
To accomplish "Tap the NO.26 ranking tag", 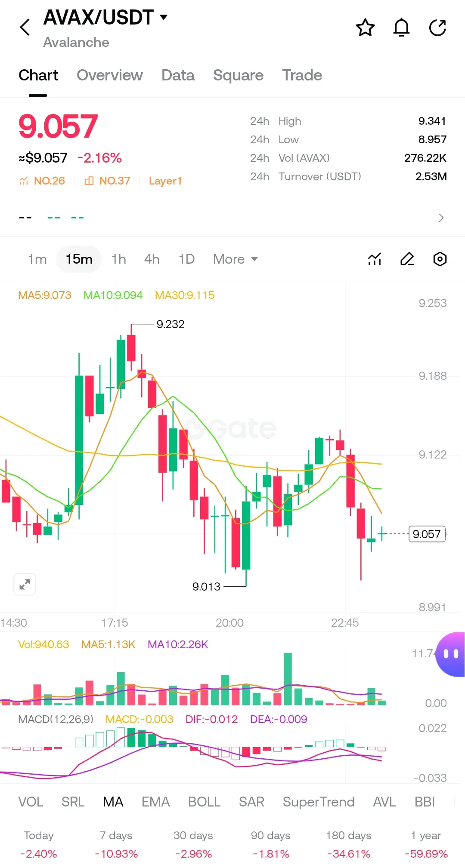I will pyautogui.click(x=42, y=181).
